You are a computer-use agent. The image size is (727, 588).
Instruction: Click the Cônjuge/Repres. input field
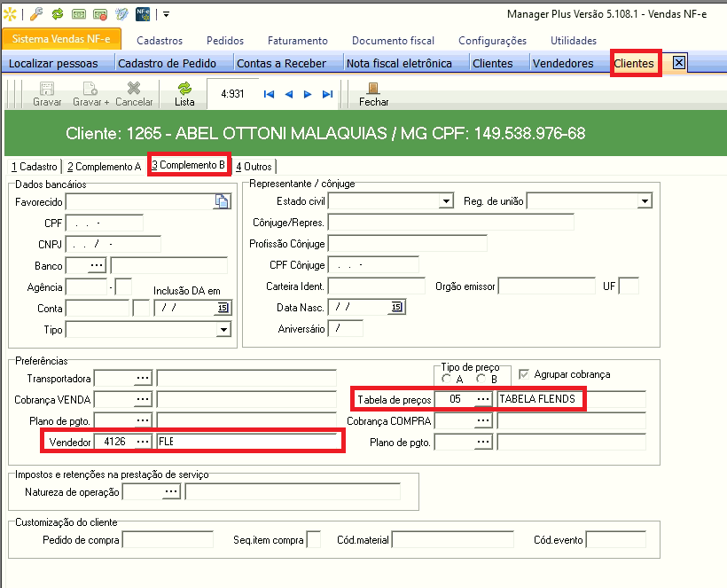pyautogui.click(x=450, y=222)
